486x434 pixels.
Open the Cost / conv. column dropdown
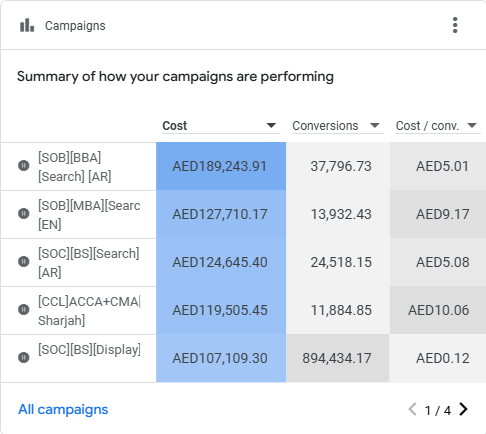coord(438,126)
